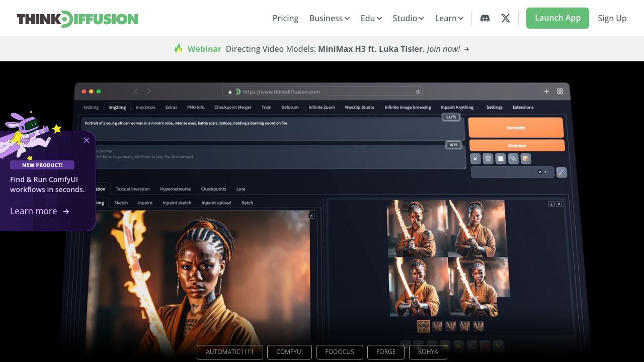Click the ThinkDiffusion logo
This screenshot has width=644, height=362.
coord(77,19)
